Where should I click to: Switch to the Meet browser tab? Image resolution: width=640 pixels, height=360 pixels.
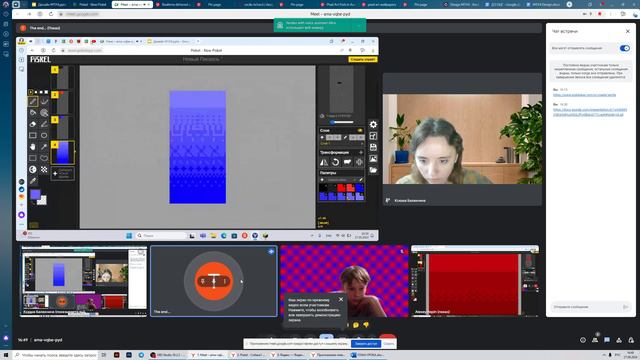(x=131, y=4)
